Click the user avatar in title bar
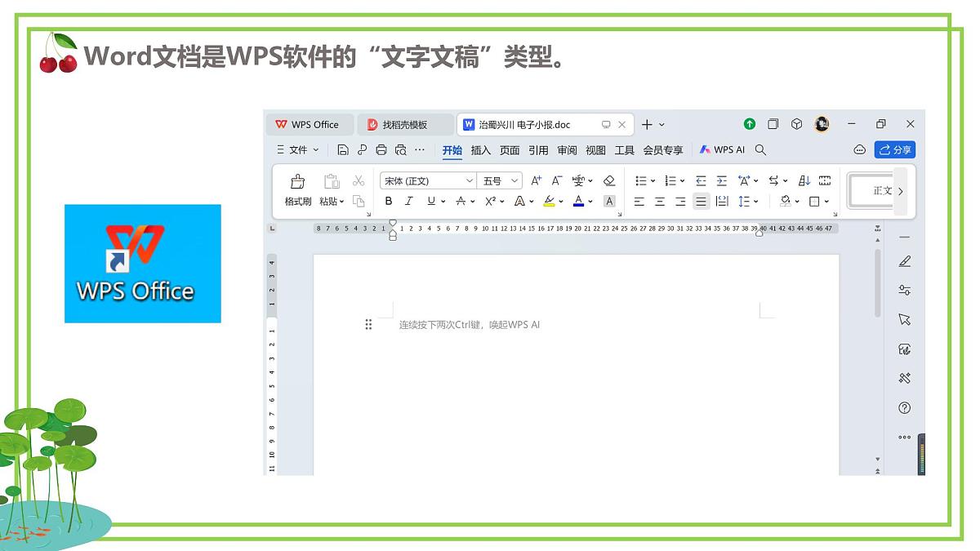980x551 pixels. coord(822,124)
